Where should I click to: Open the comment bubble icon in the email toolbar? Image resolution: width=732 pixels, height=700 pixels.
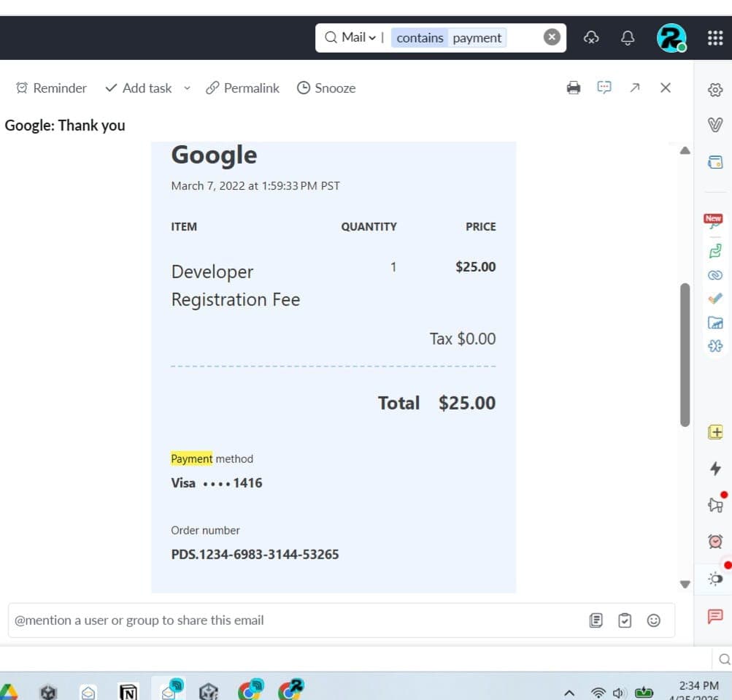(x=604, y=88)
